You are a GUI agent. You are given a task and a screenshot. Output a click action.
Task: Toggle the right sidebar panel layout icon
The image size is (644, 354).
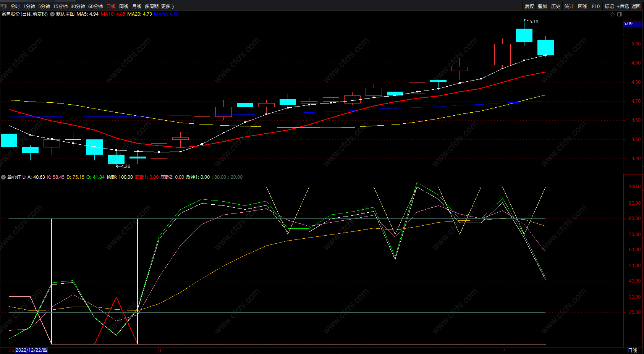tap(620, 14)
